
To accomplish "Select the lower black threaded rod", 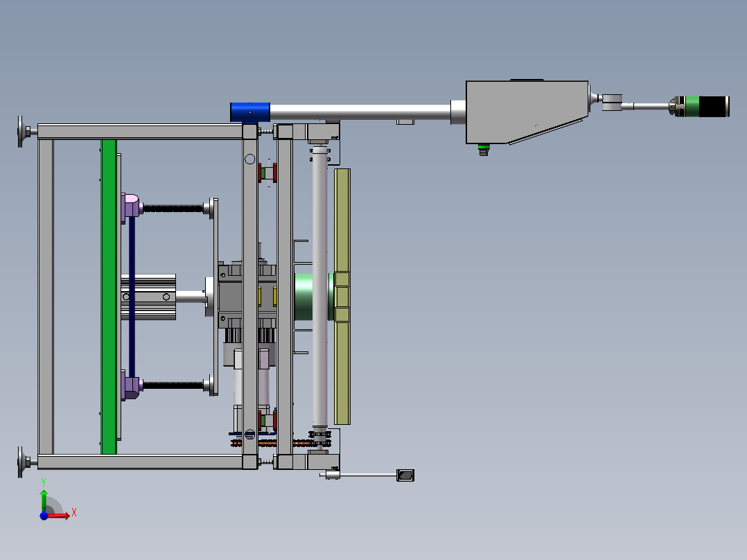I will pos(173,385).
